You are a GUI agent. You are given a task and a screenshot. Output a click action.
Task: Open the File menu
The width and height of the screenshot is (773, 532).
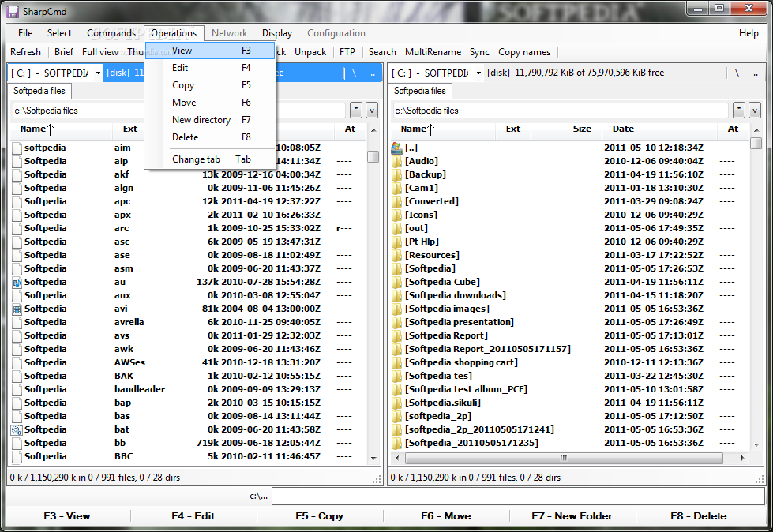pyautogui.click(x=25, y=33)
